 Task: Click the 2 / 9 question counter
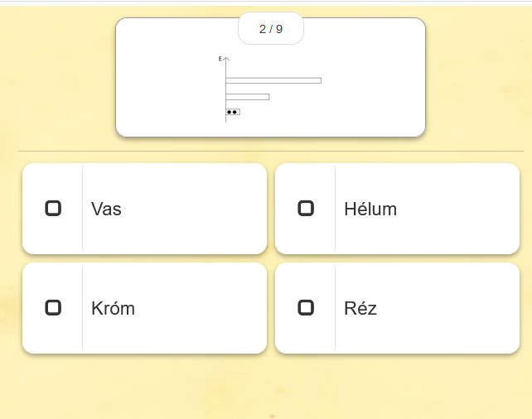pyautogui.click(x=271, y=29)
